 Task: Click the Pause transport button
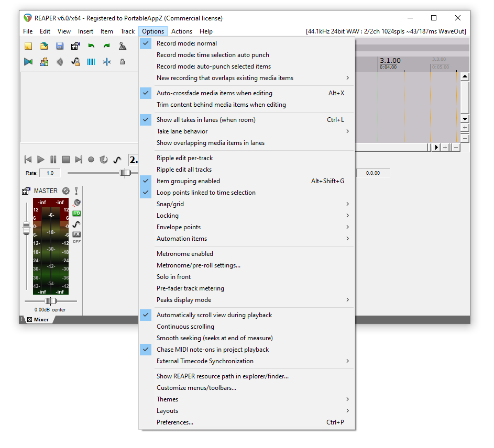(x=53, y=160)
